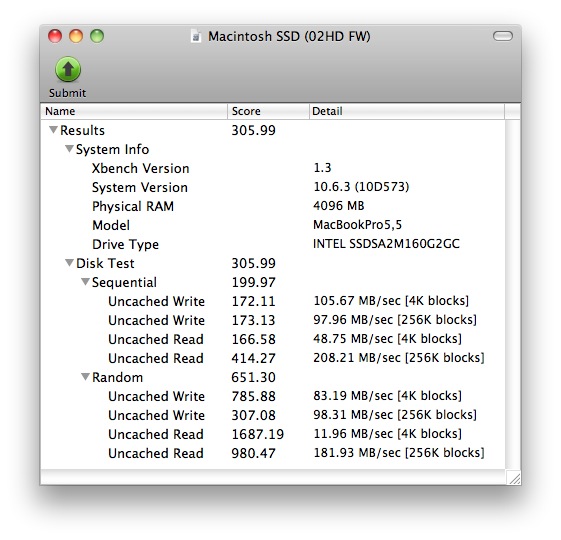Screen dimensions: 561x540
Task: Toggle the toolbar with the pill button
Action: pyautogui.click(x=503, y=36)
